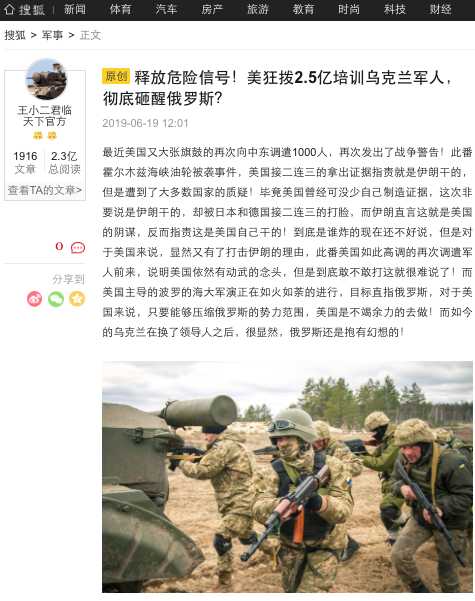Open the 新闻 news menu item
Screen dimensions: 475x601
coord(75,9)
